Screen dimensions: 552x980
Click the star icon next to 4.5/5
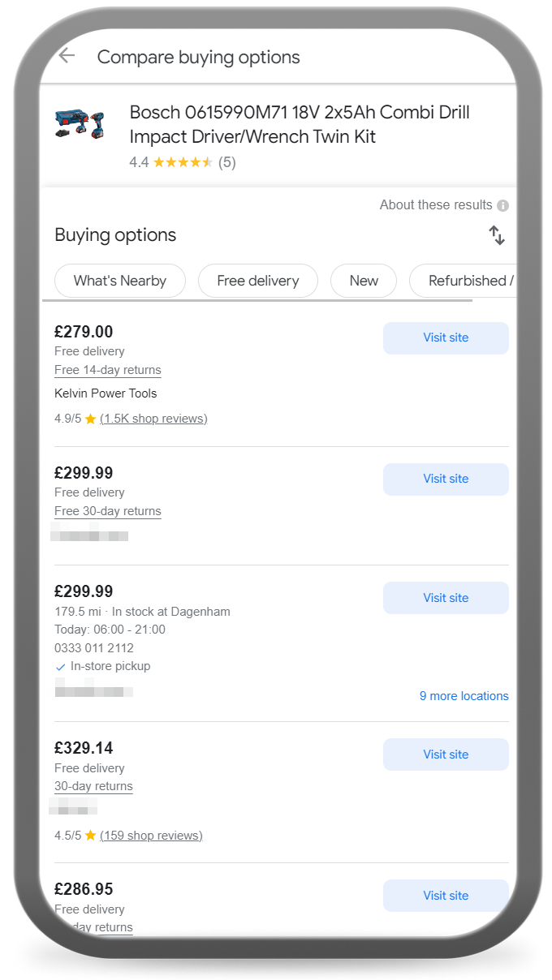90,835
